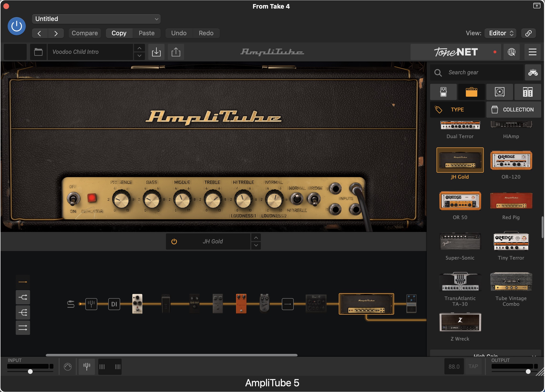
Task: Flip the BRIDGE toggle switch on amp
Action: tap(314, 199)
